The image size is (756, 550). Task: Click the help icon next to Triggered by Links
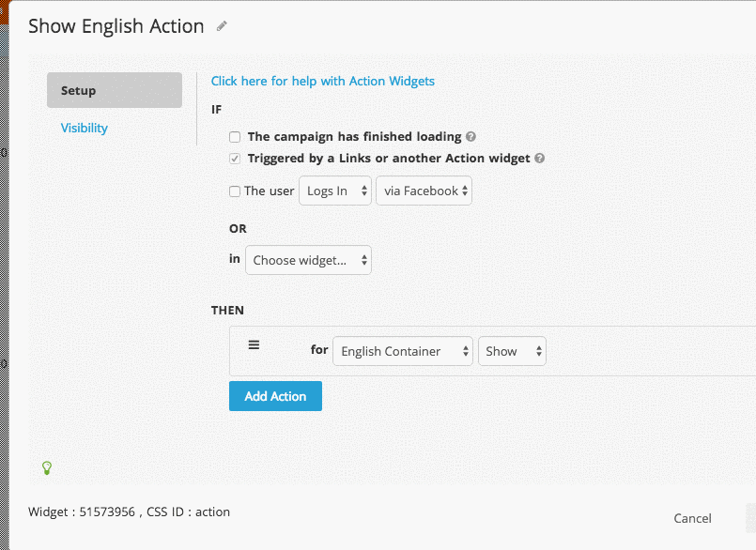click(539, 158)
